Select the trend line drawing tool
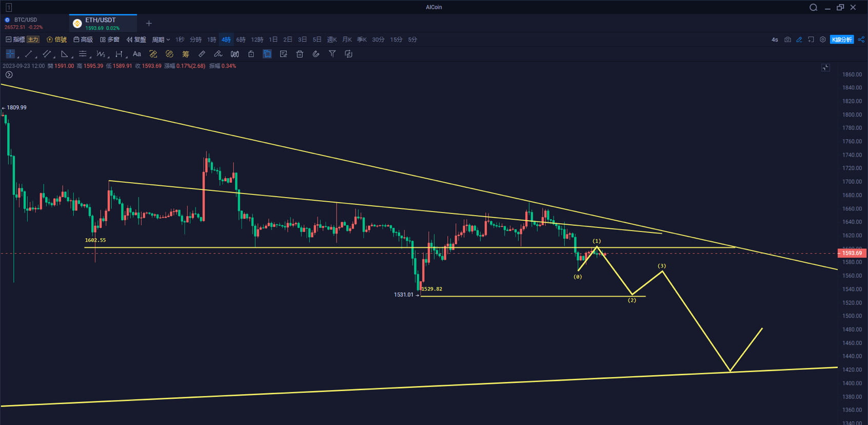 point(28,54)
